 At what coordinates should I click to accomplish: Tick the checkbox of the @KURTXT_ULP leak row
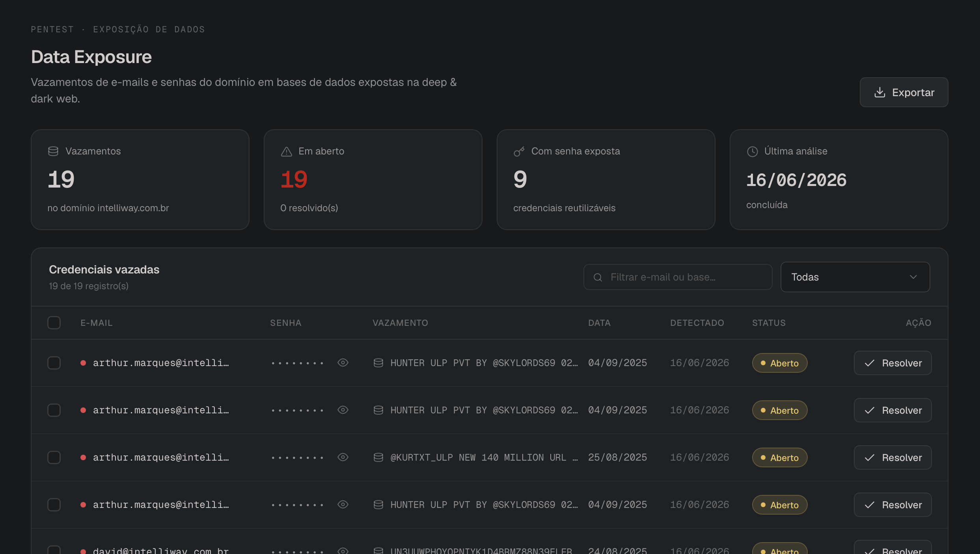54,457
